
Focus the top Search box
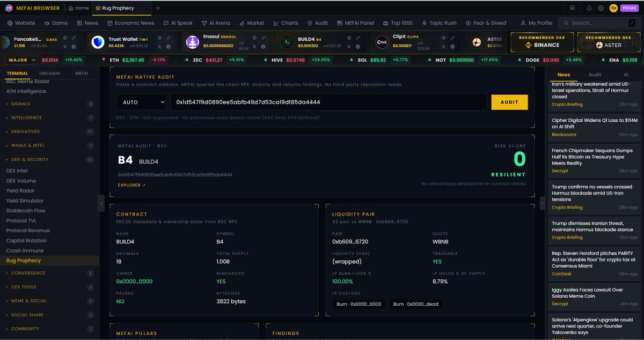(599, 23)
